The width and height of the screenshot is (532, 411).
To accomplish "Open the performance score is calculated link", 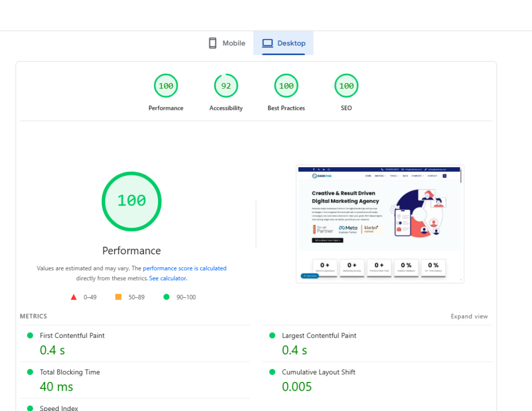I will click(x=184, y=268).
